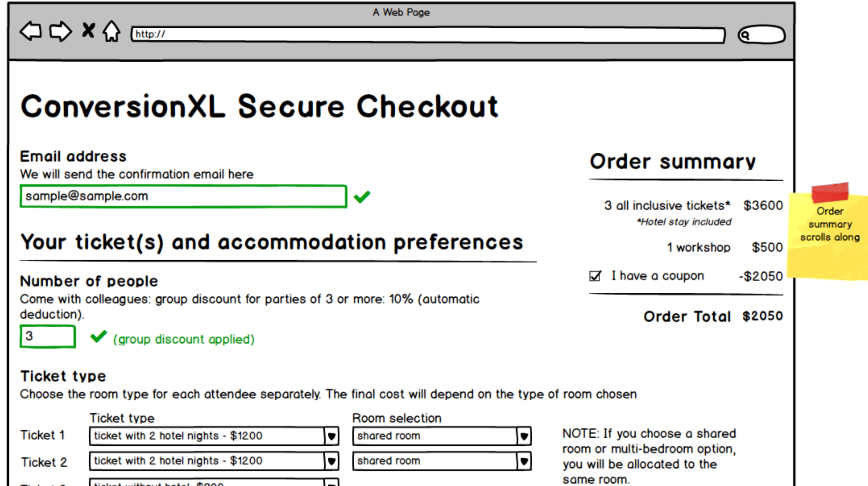Click the 'Order Total' label
868x486 pixels.
tap(687, 317)
